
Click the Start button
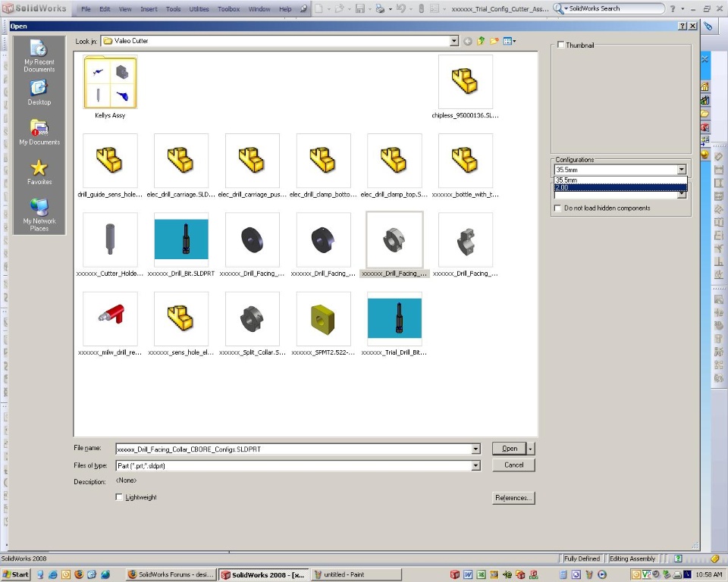[15, 574]
